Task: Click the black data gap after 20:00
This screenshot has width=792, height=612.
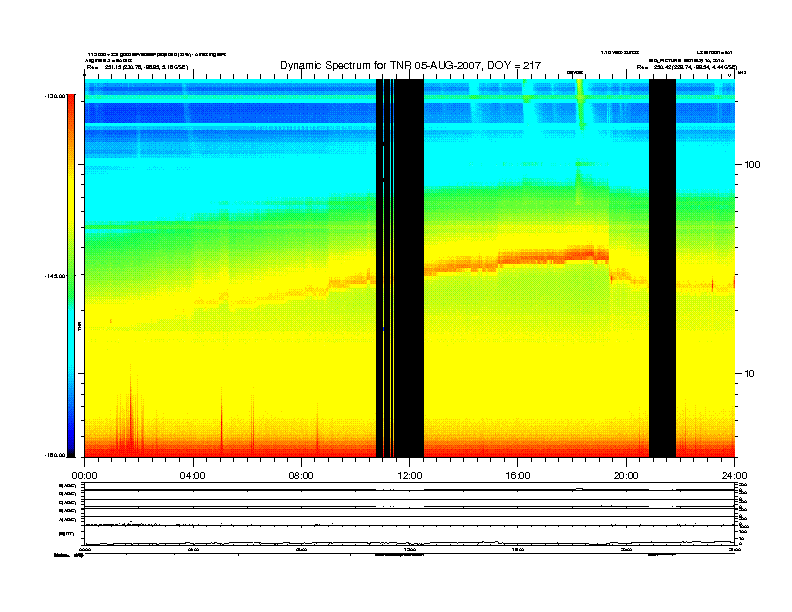Action: 662,268
